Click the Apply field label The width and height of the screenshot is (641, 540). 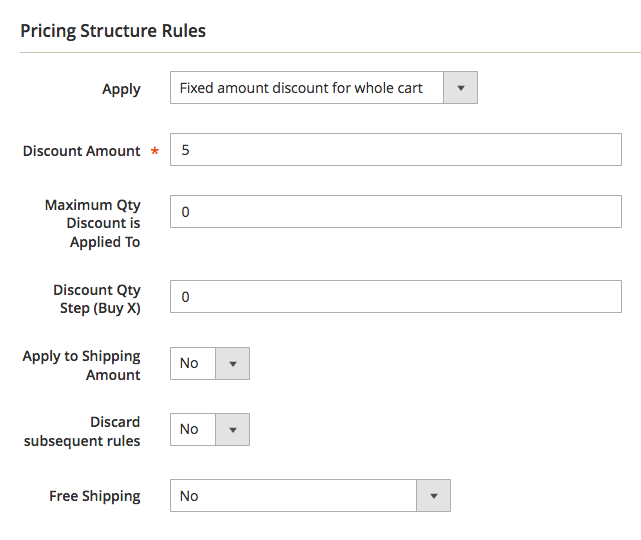coord(121,89)
